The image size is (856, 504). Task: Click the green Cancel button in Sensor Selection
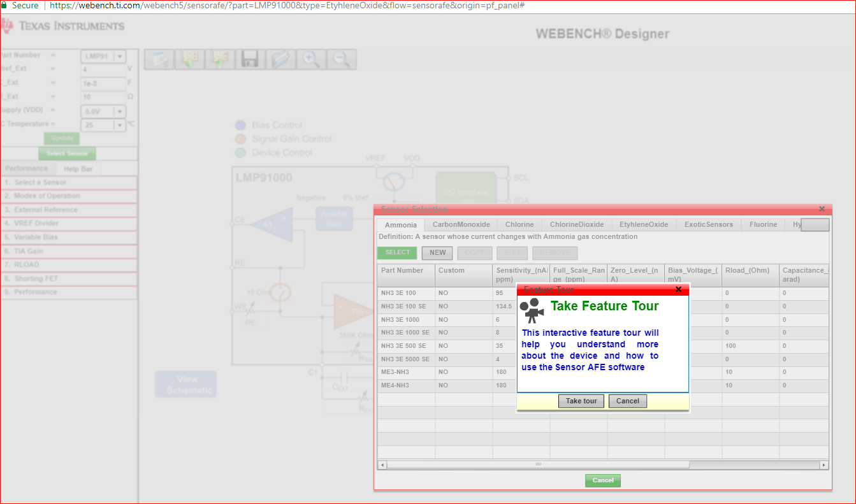[603, 480]
